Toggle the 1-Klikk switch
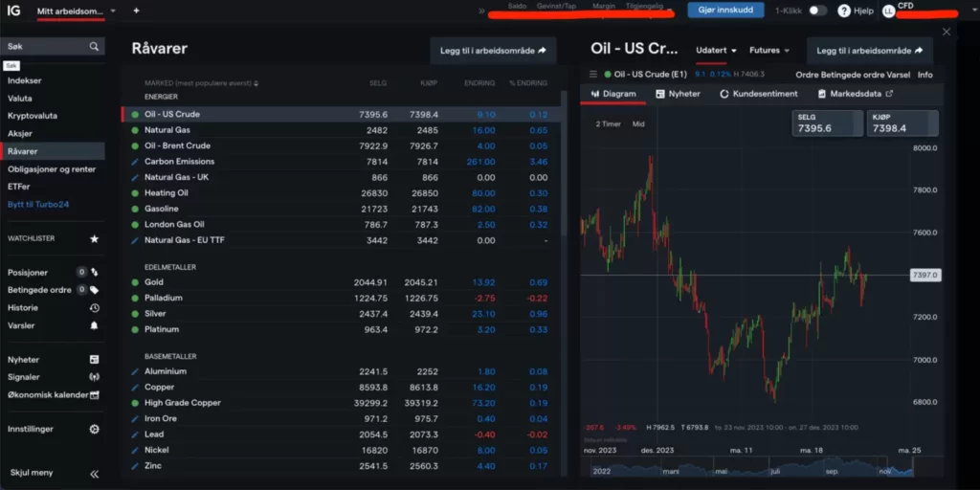The height and width of the screenshot is (490, 980). pos(817,11)
